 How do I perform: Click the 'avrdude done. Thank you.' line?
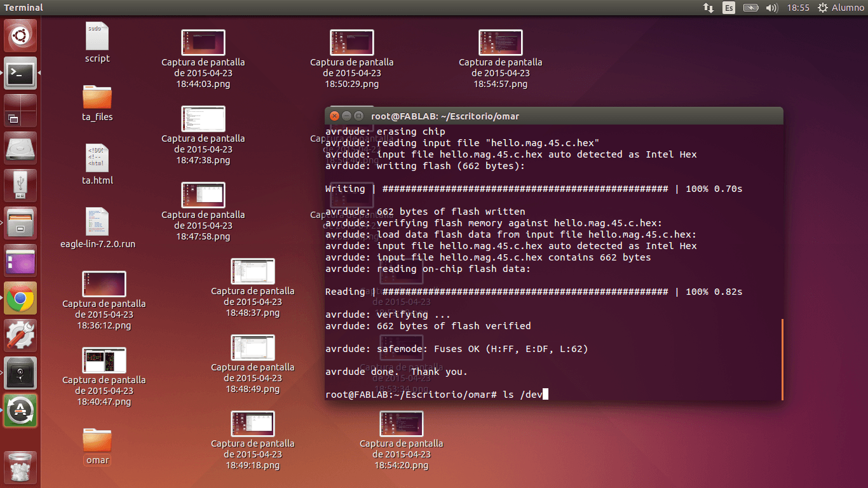[396, 372]
